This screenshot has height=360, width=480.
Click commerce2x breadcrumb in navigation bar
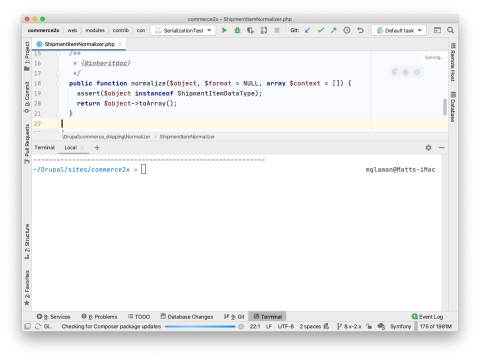coord(43,30)
